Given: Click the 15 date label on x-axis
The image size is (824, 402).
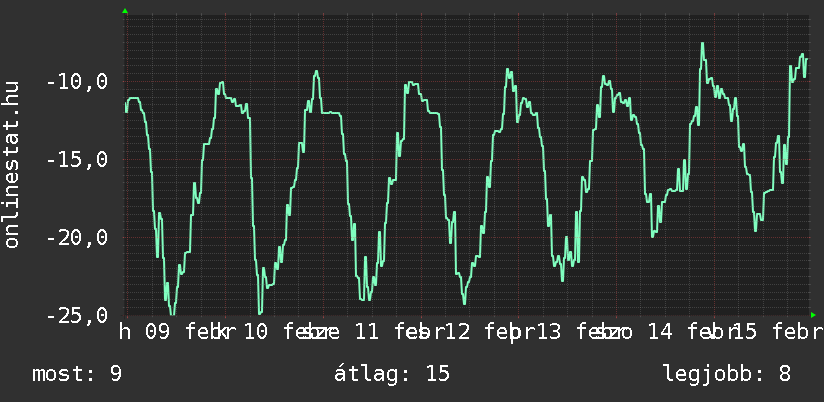Looking at the screenshot, I should point(747,332).
